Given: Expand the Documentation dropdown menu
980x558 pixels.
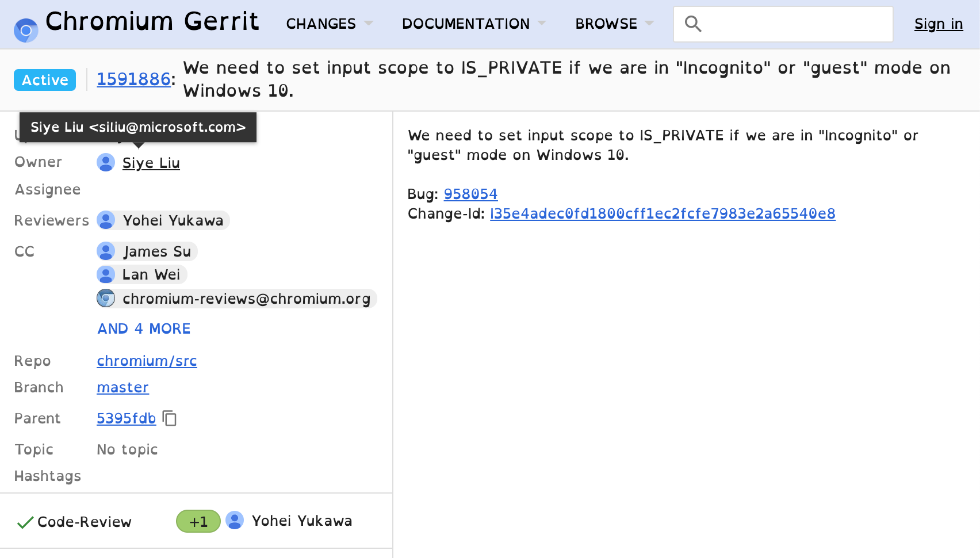Looking at the screenshot, I should (x=473, y=24).
